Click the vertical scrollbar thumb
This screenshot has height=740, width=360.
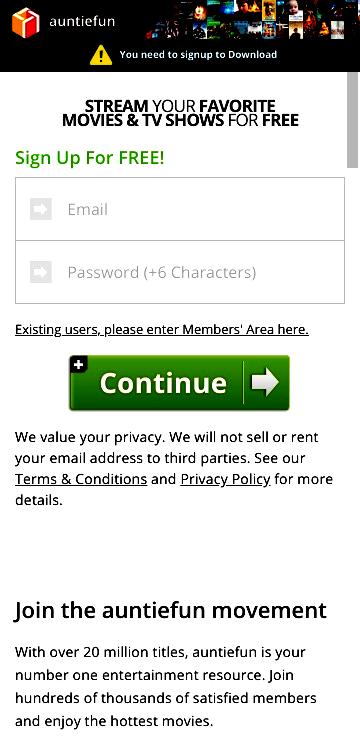point(353,119)
